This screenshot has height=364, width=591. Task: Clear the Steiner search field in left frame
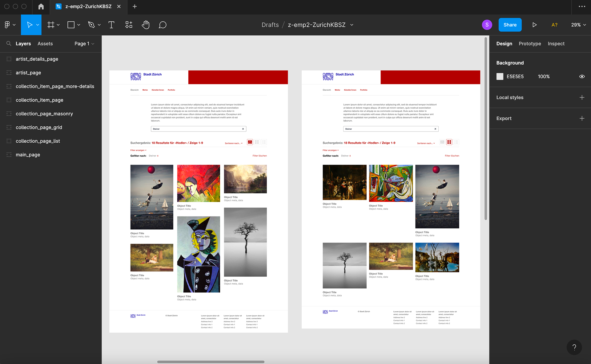click(x=243, y=129)
